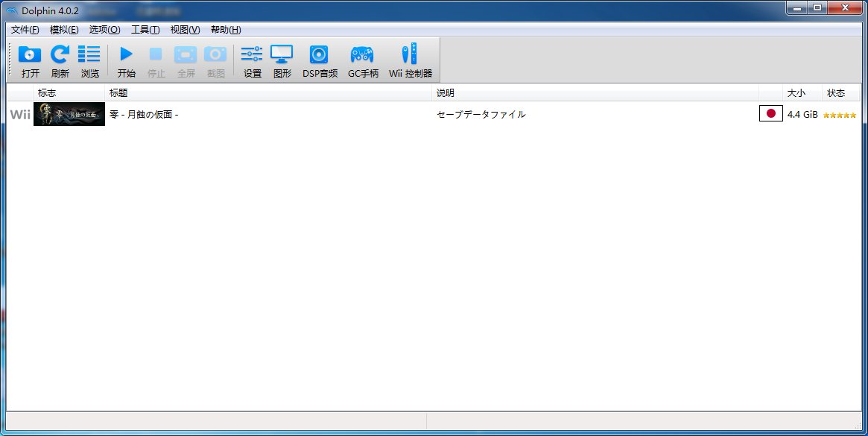
Task: Open a game file with 打开 button
Action: pos(29,60)
